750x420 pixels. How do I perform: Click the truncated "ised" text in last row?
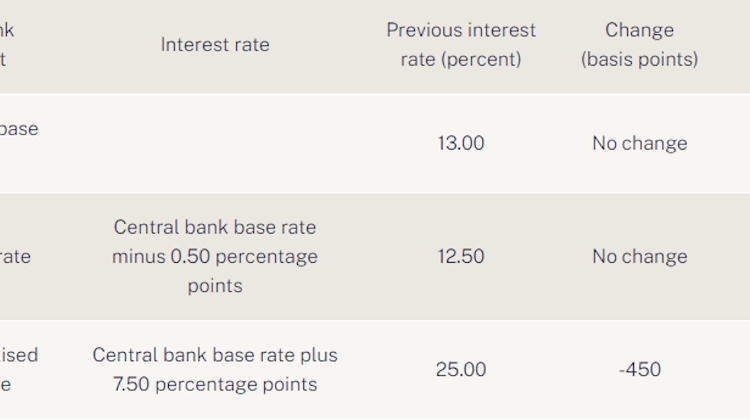point(19,355)
